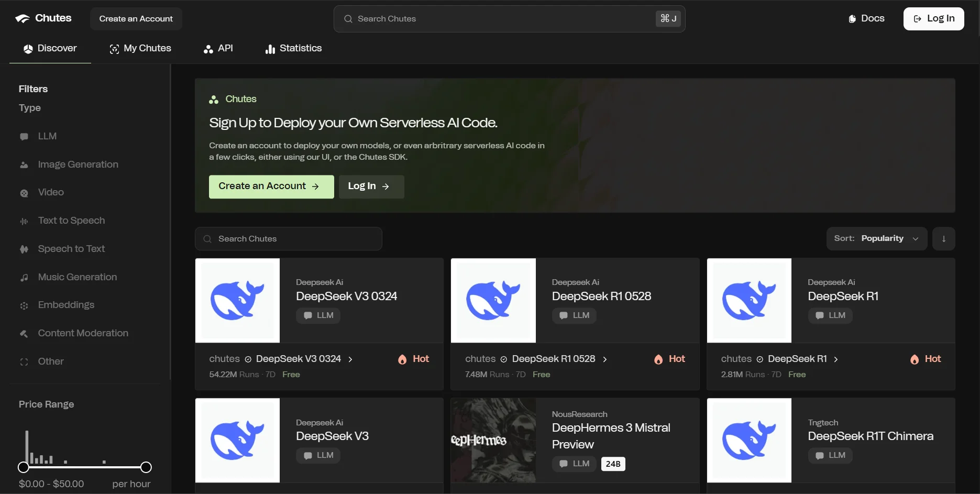Click the Chutes logo in header
The image size is (980, 494).
point(43,18)
